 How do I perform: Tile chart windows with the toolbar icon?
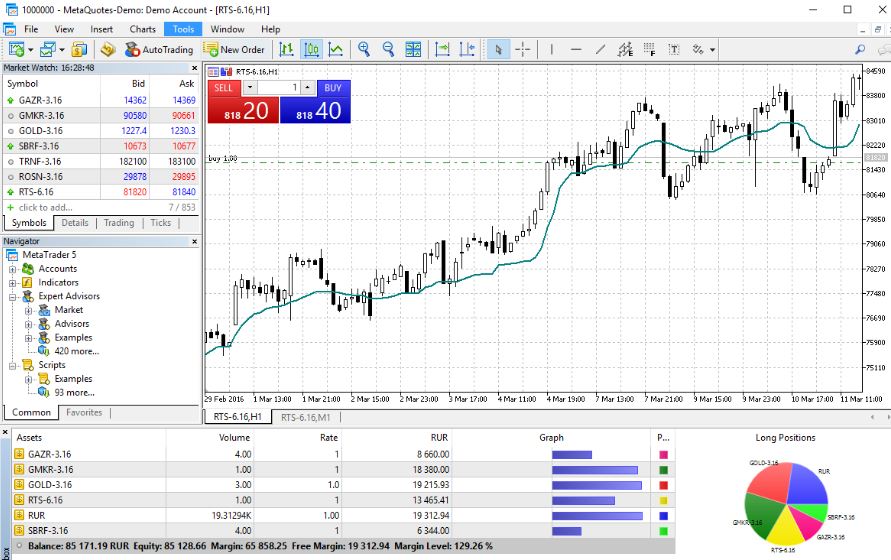pyautogui.click(x=413, y=49)
